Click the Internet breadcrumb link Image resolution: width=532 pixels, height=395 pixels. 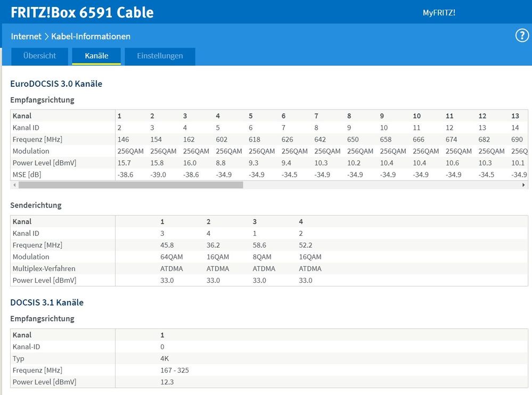click(x=26, y=36)
